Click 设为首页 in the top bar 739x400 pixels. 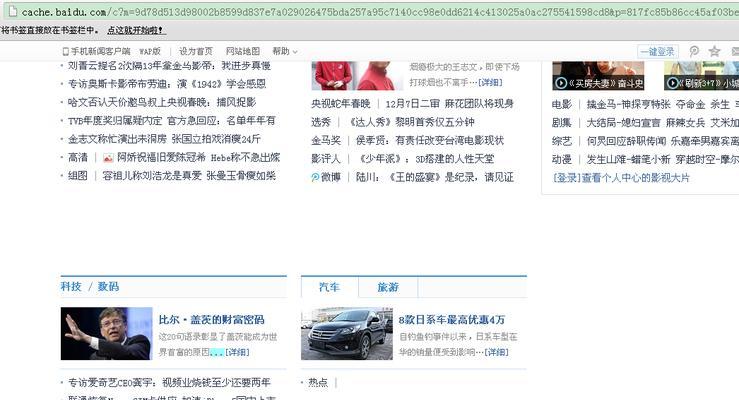click(x=196, y=51)
